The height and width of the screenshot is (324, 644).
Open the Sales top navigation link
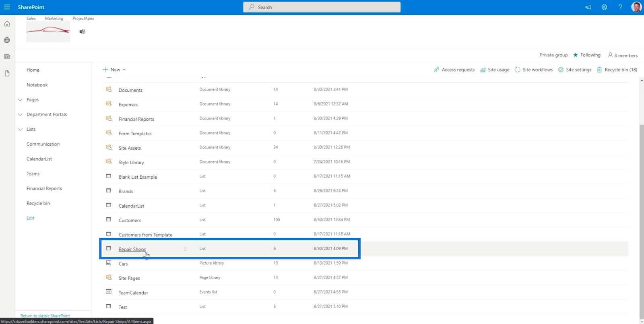[x=31, y=19]
